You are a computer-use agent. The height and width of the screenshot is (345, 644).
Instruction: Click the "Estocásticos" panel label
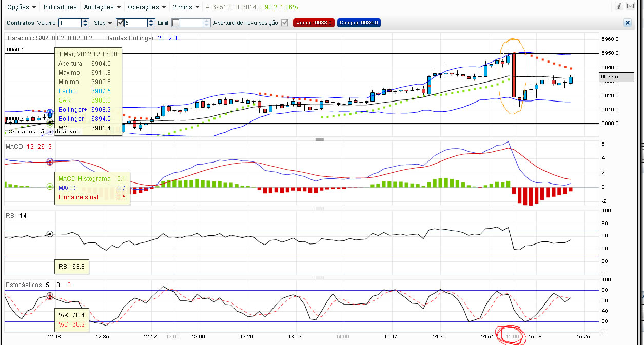click(23, 285)
